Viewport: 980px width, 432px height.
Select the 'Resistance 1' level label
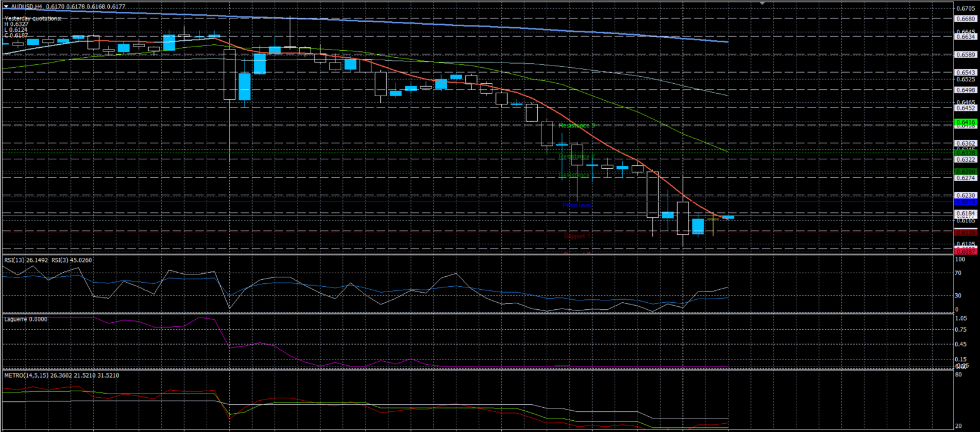(x=576, y=175)
